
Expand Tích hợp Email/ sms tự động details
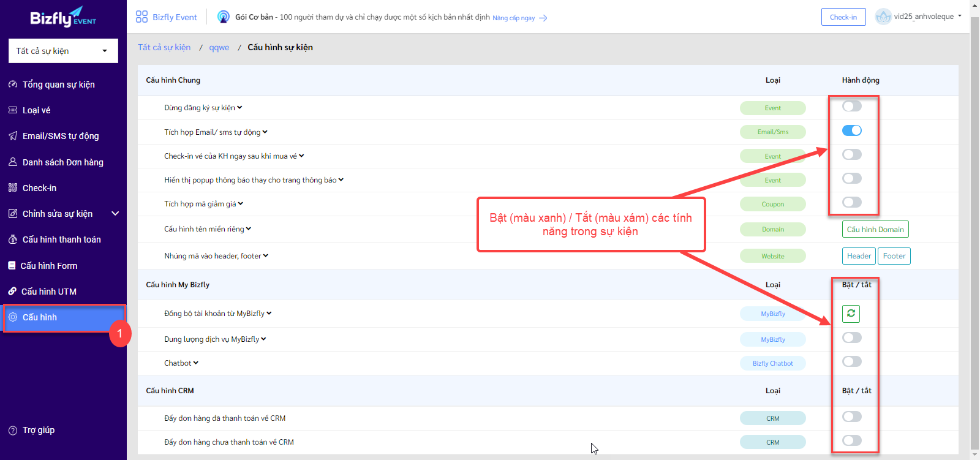265,132
